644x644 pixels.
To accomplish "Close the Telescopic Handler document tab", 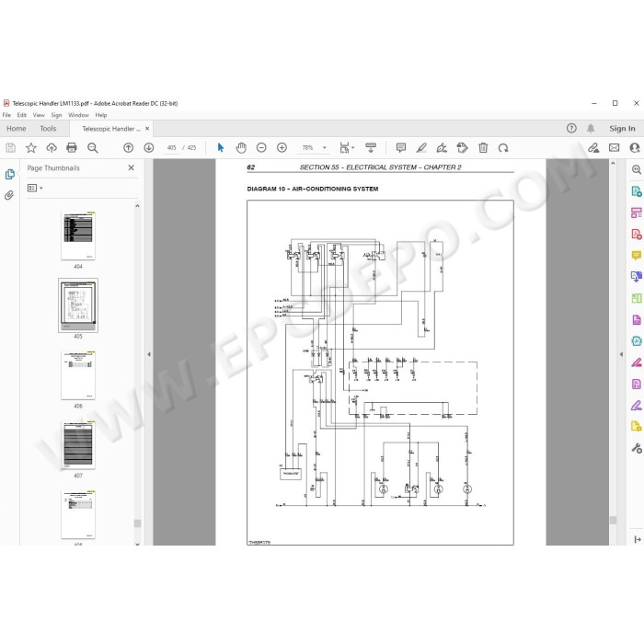I will tap(147, 129).
